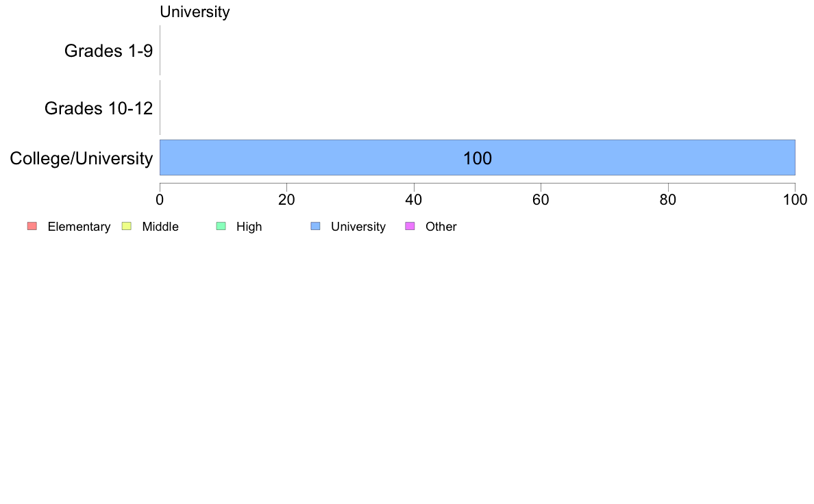The image size is (814, 504).
Task: Click the Grades 10-12 axis label
Action: [x=99, y=108]
